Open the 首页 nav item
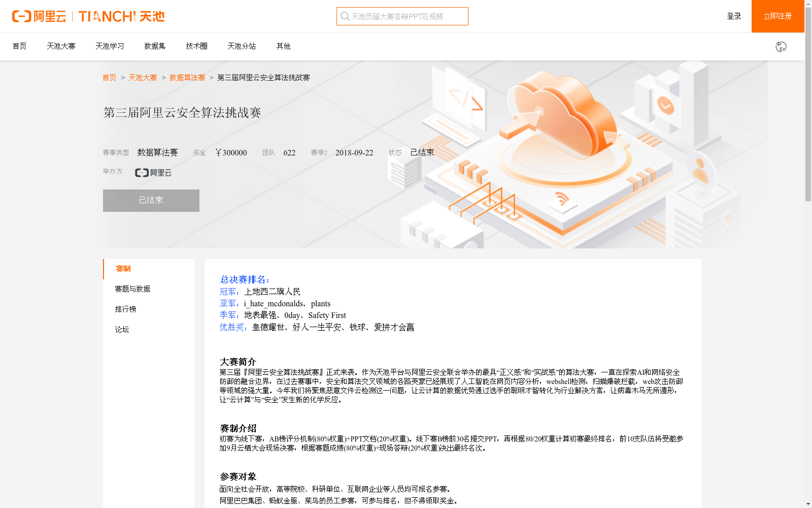Image resolution: width=812 pixels, height=508 pixels. pyautogui.click(x=19, y=46)
